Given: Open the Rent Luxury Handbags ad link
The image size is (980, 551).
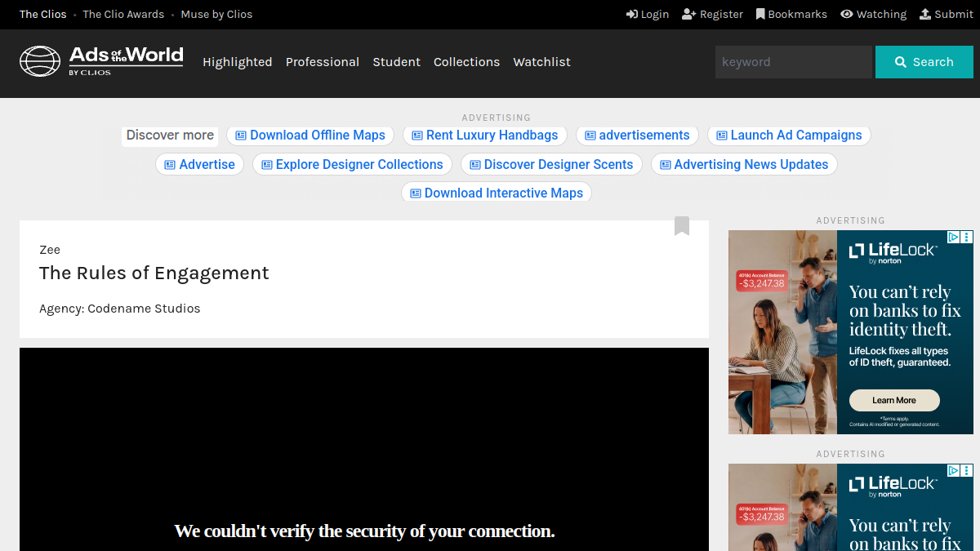Looking at the screenshot, I should 485,136.
